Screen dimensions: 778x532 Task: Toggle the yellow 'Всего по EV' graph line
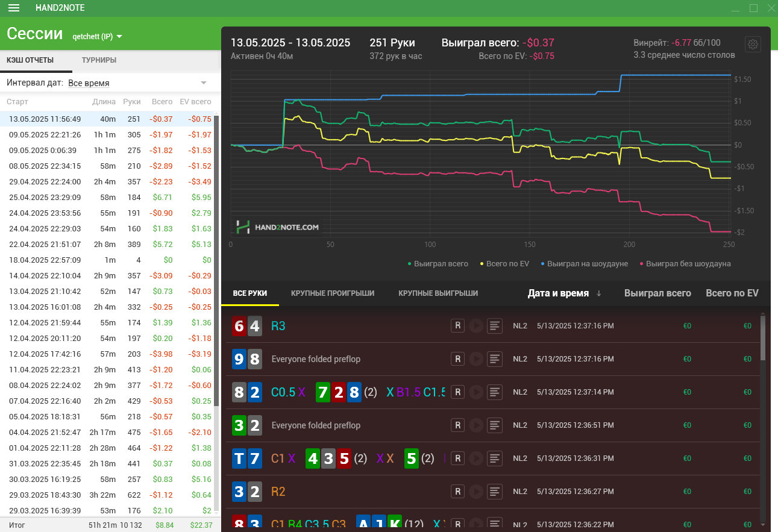tap(504, 263)
